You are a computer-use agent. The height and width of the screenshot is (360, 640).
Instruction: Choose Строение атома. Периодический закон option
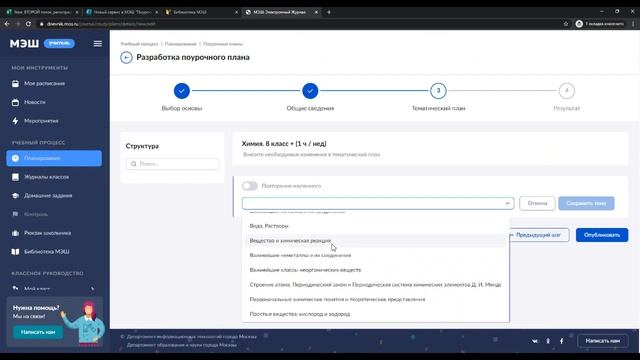coord(376,284)
